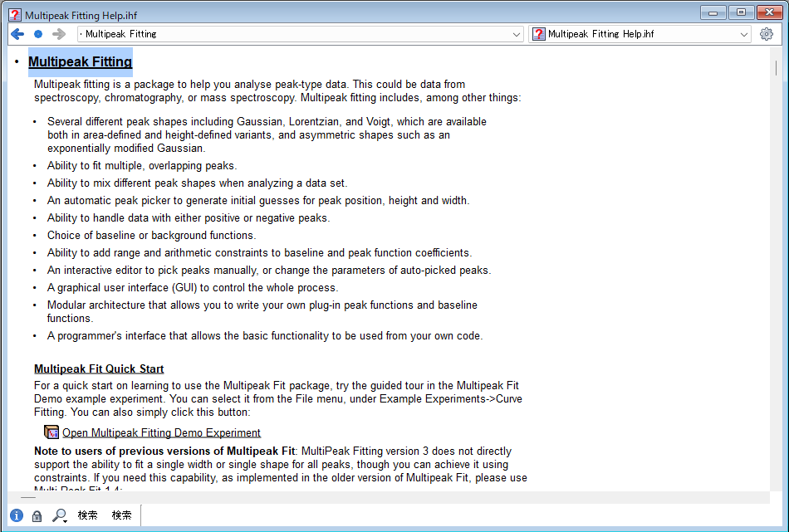This screenshot has width=789, height=532.
Task: Click the intro sentence 'Multipeak fitting is a package'
Action: coord(277,91)
